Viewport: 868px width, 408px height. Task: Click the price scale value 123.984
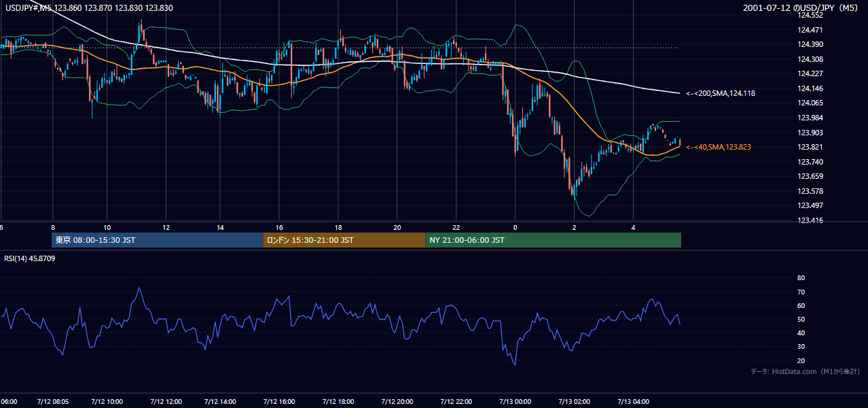pyautogui.click(x=811, y=118)
